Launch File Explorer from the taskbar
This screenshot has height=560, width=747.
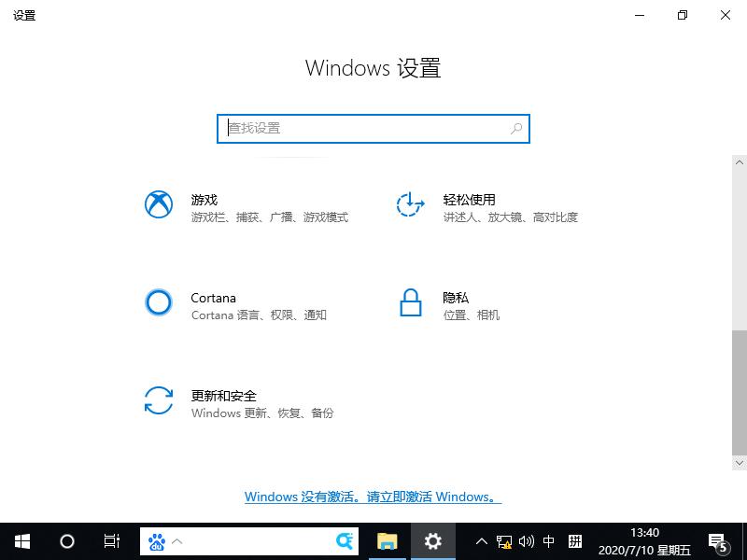[387, 541]
